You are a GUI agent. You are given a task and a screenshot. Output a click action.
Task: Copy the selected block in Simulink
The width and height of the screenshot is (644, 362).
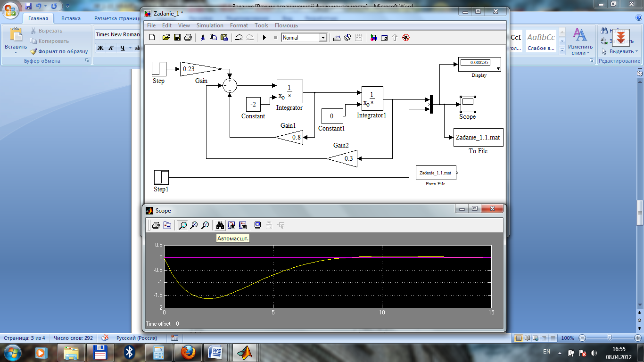(213, 38)
